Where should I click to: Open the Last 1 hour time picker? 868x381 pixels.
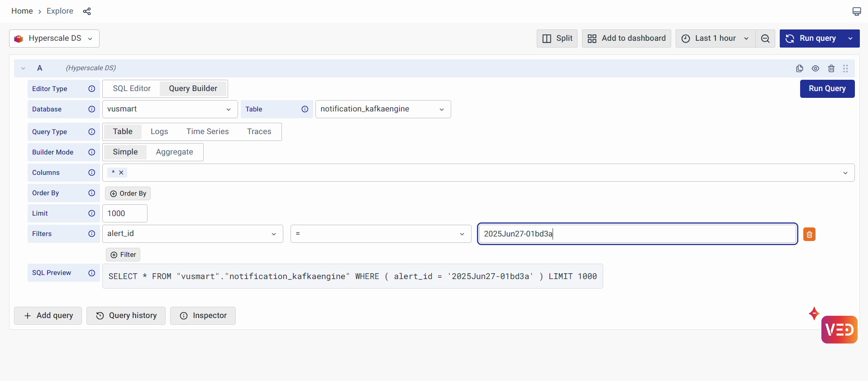click(x=715, y=39)
